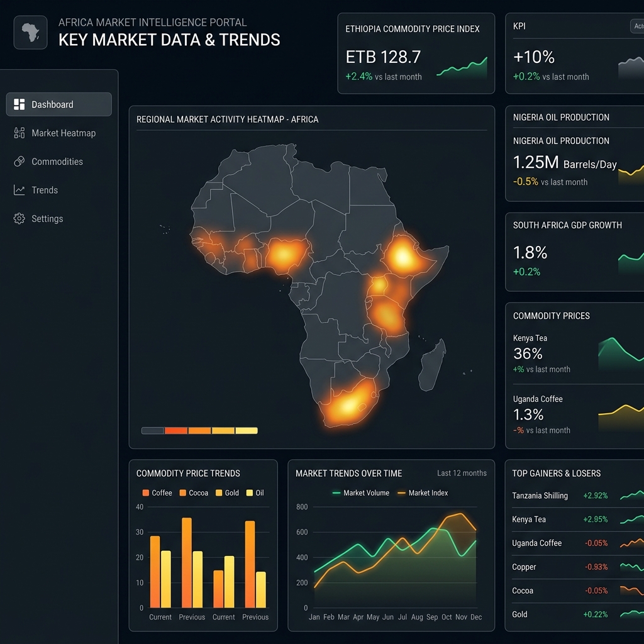Click the Ethiopia hotspot on the heatmap

pos(402,257)
